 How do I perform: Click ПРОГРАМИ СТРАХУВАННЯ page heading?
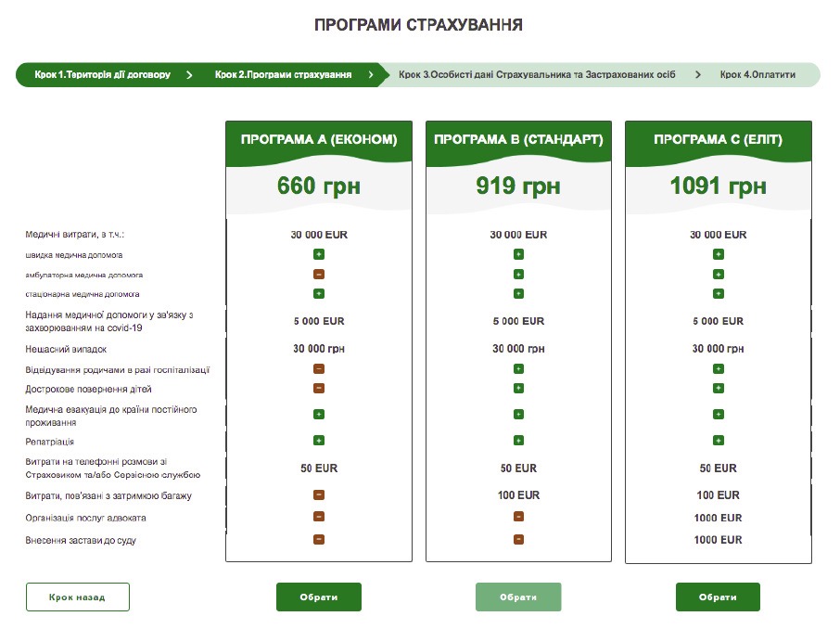418,25
